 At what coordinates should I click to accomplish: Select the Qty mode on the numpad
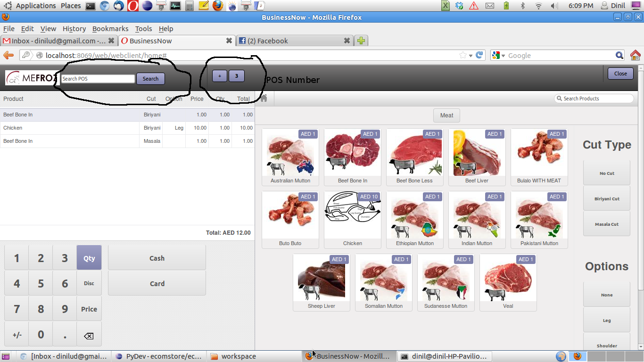pos(89,258)
